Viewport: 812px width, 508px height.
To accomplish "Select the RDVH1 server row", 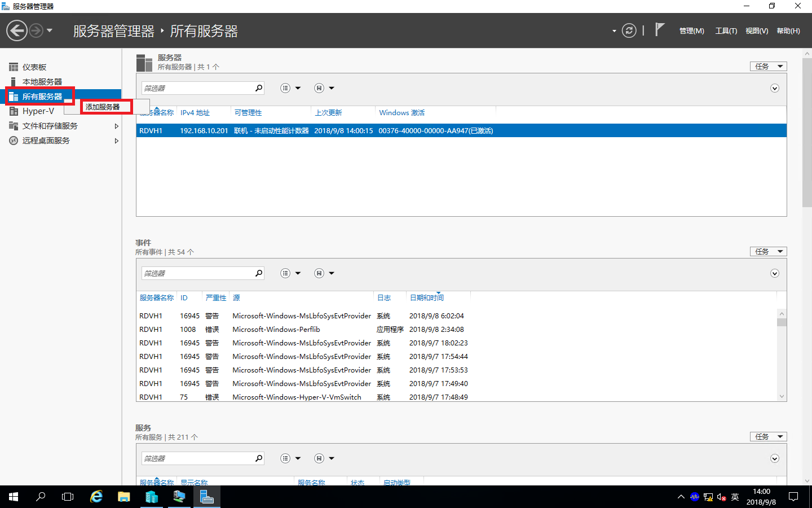I will pos(461,130).
